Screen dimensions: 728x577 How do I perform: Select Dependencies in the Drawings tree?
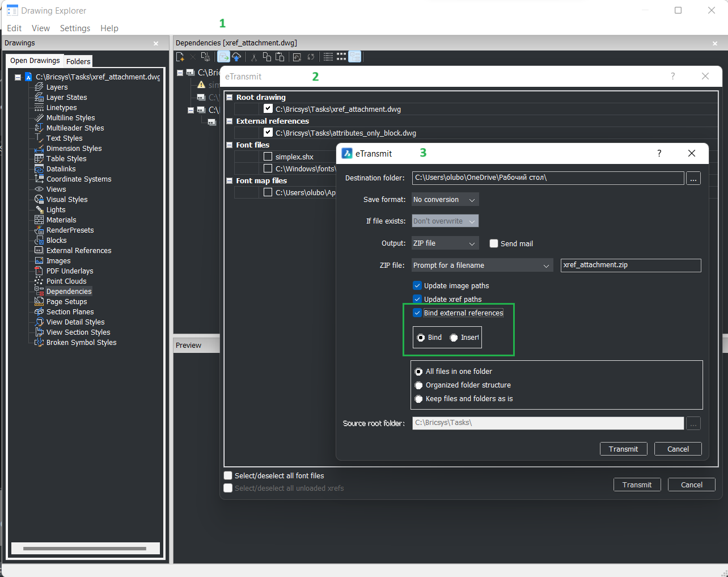point(69,291)
